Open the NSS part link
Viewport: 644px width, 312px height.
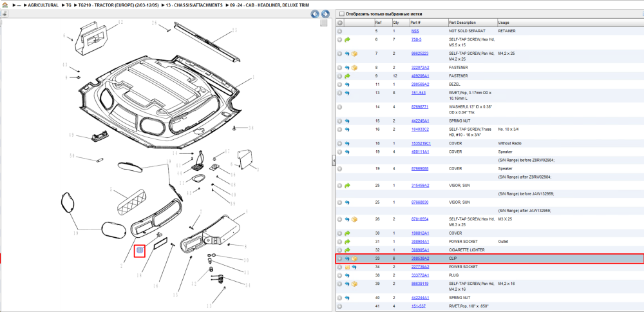[x=415, y=31]
